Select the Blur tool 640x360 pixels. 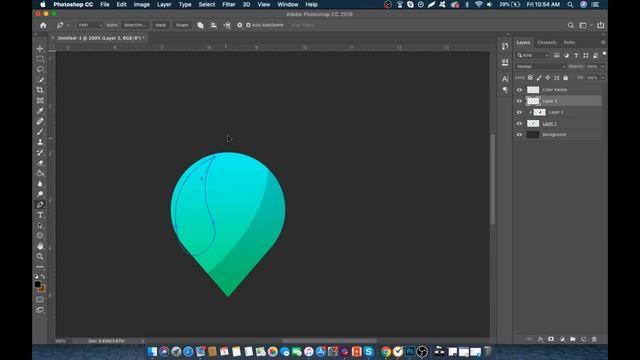pyautogui.click(x=40, y=184)
